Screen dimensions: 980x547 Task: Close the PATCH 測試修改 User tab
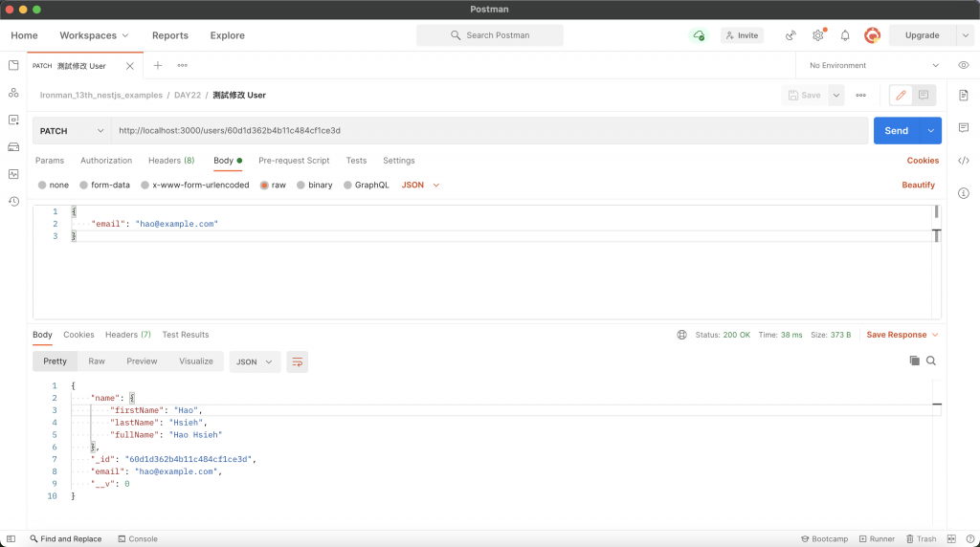click(x=129, y=66)
